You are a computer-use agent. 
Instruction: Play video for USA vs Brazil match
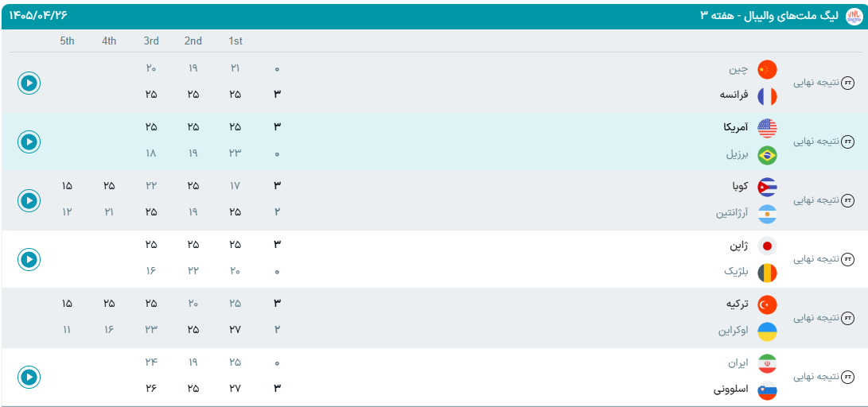point(29,142)
